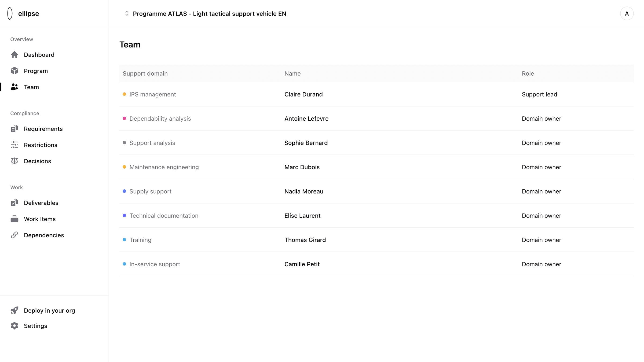This screenshot has width=644, height=362.
Task: Click the pink dot beside Dependability analysis
Action: pyautogui.click(x=124, y=118)
